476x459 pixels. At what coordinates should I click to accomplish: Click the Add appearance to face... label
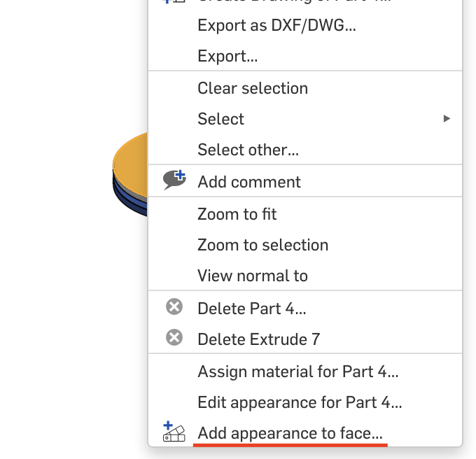pos(290,433)
